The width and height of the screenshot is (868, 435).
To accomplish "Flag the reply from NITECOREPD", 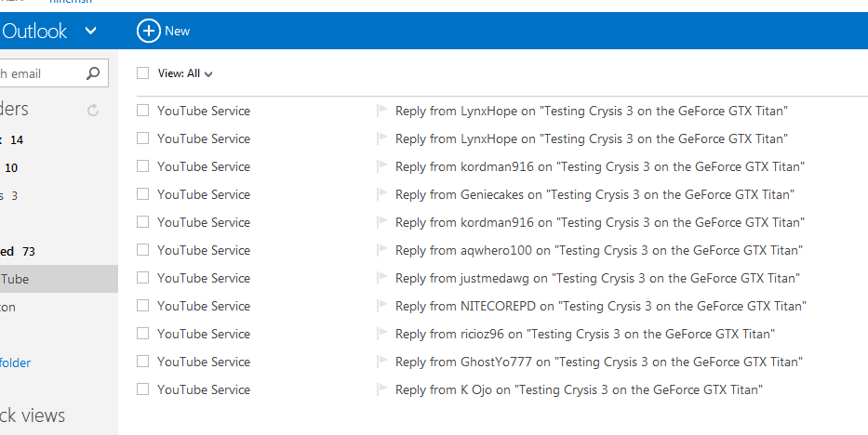I will [381, 305].
